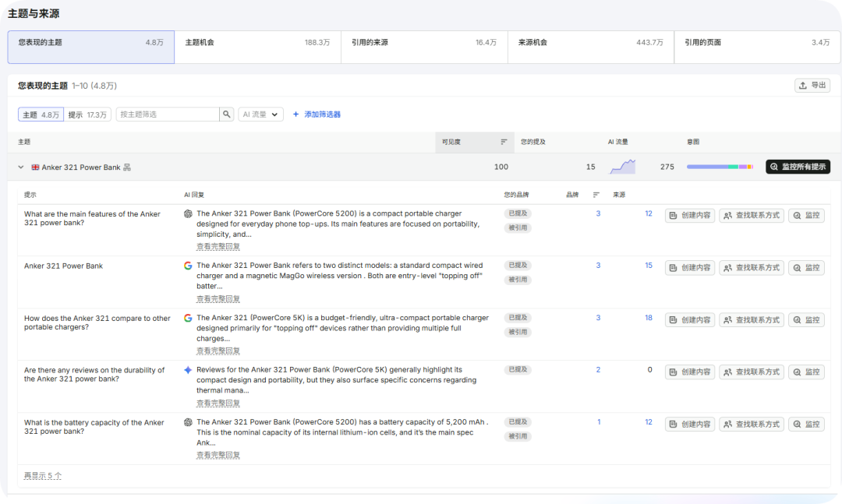Click 查找联系方式 in main features row
842x504 pixels.
(752, 215)
